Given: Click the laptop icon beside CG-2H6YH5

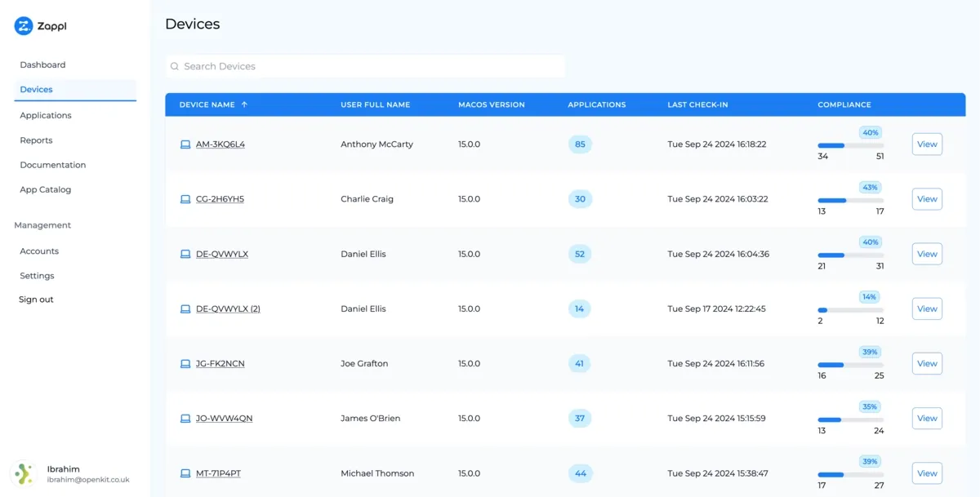Looking at the screenshot, I should (x=185, y=198).
